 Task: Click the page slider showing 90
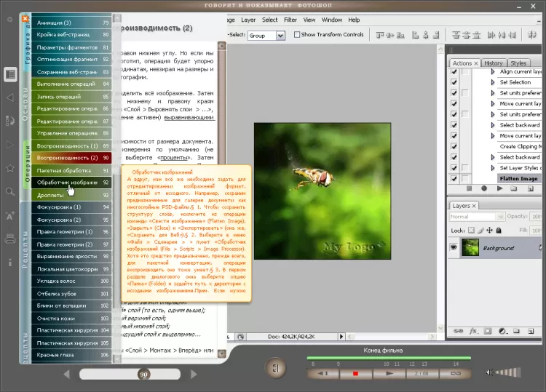pyautogui.click(x=143, y=374)
